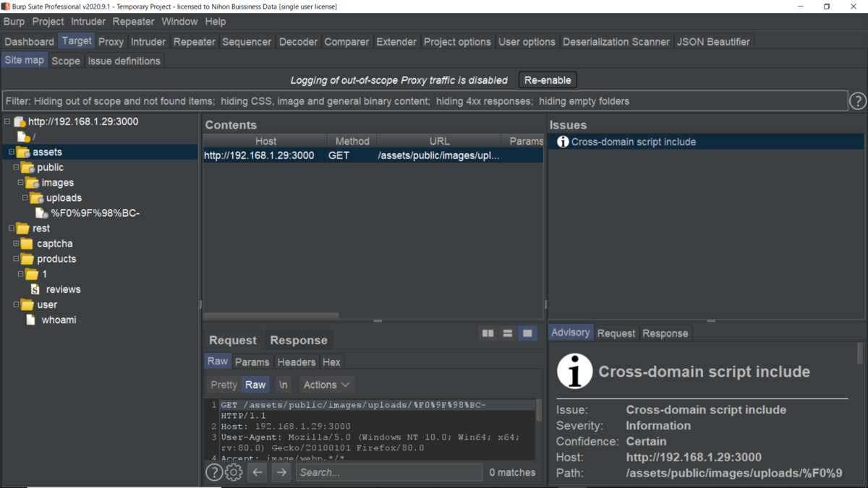This screenshot has width=868, height=488.
Task: Click the Re-enable button
Action: [x=548, y=80]
